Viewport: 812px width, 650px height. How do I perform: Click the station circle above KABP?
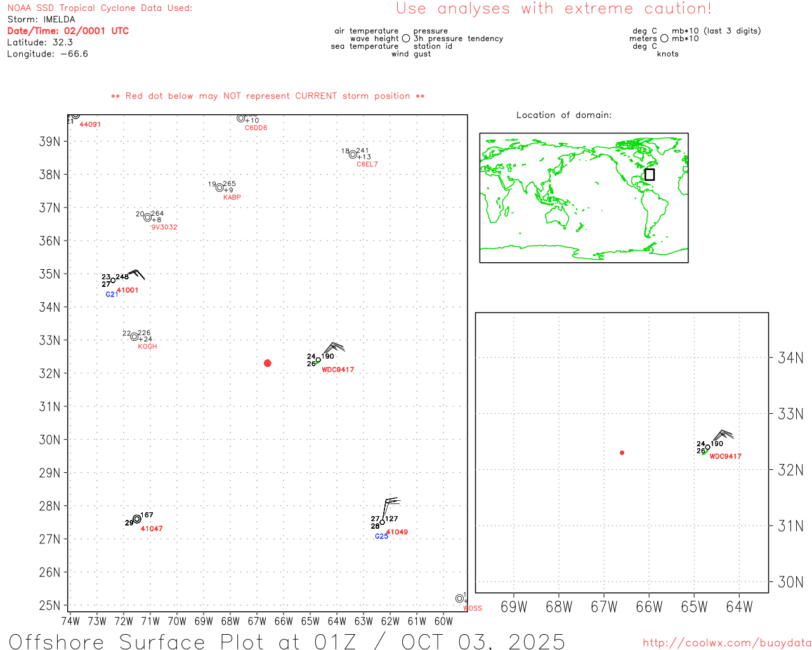point(219,188)
